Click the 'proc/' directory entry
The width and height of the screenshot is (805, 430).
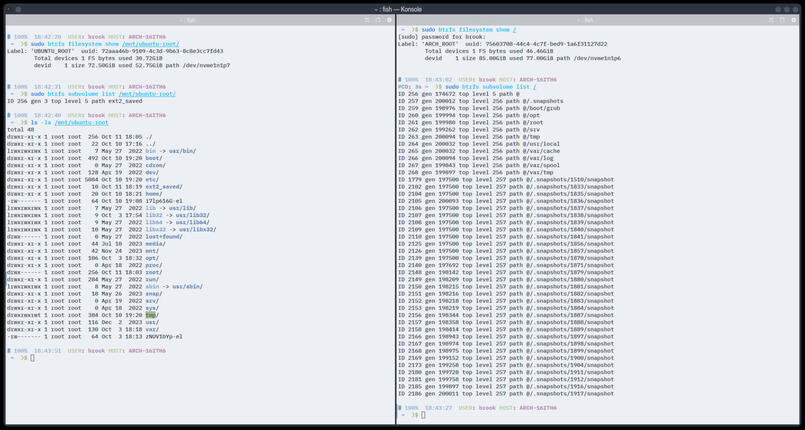[154, 265]
